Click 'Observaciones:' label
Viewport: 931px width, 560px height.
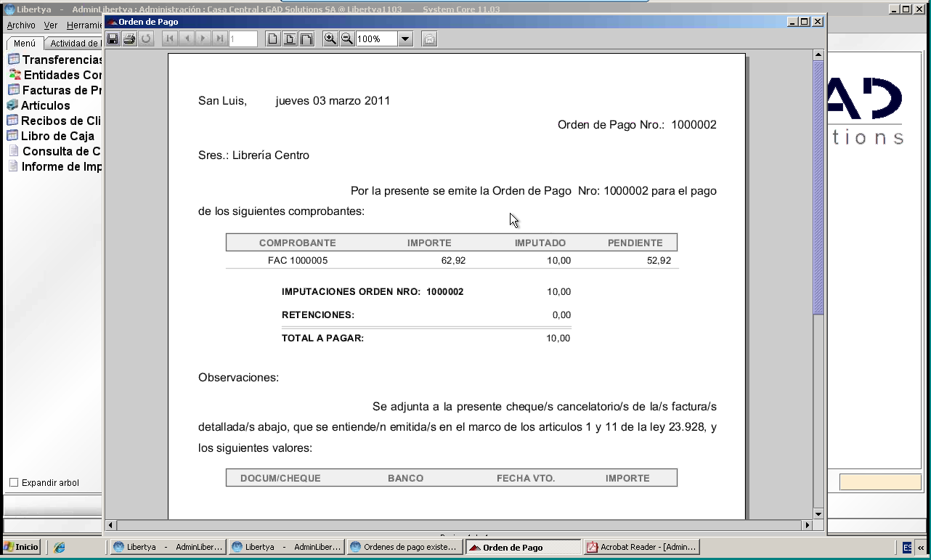pos(238,378)
